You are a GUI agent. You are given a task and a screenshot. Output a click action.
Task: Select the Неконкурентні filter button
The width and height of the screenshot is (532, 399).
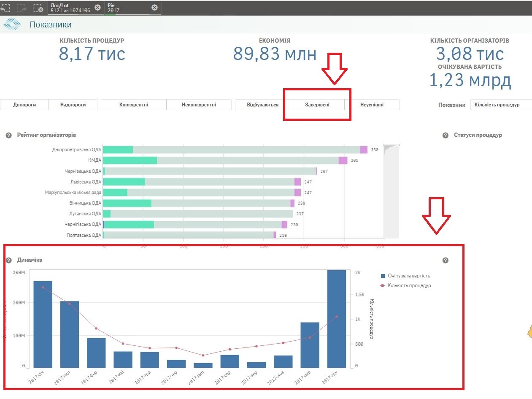pyautogui.click(x=199, y=105)
